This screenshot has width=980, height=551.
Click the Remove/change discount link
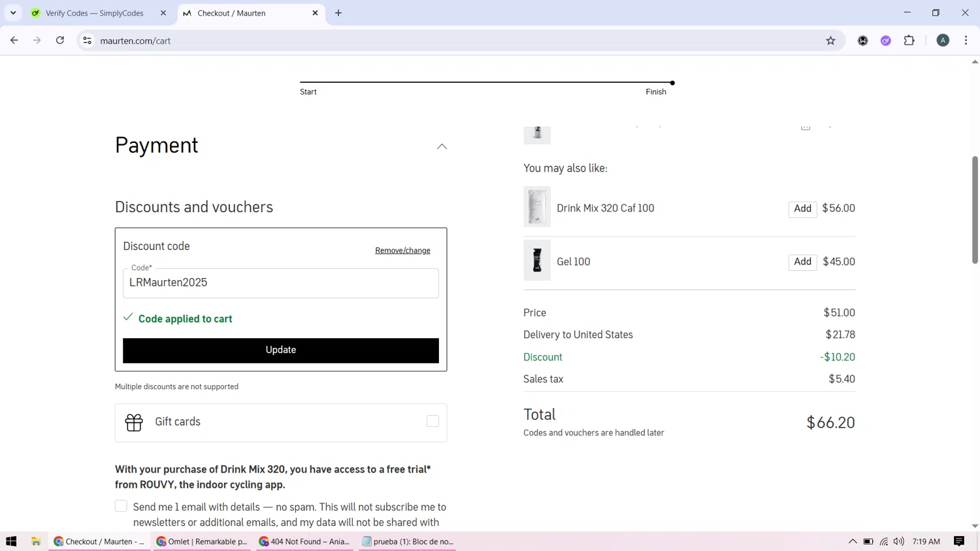click(x=402, y=251)
